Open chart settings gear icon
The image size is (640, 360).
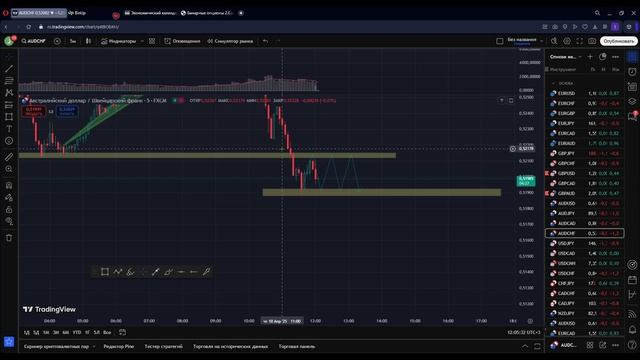click(x=567, y=41)
